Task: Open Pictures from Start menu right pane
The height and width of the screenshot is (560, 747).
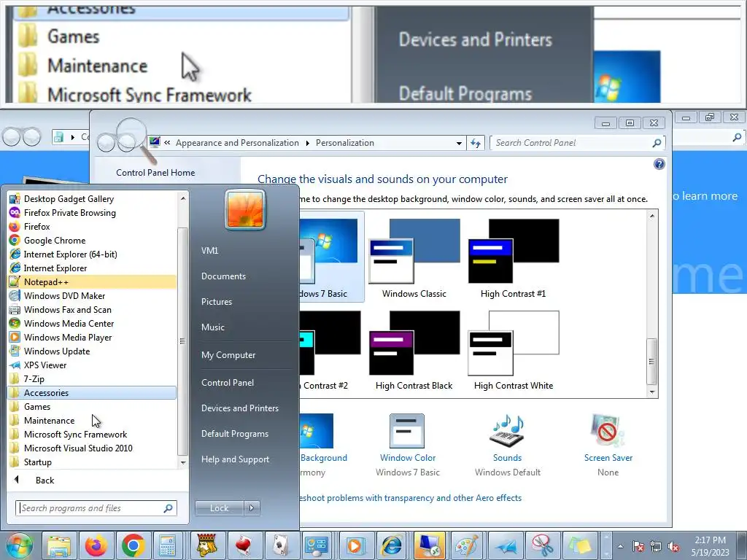Action: (216, 301)
